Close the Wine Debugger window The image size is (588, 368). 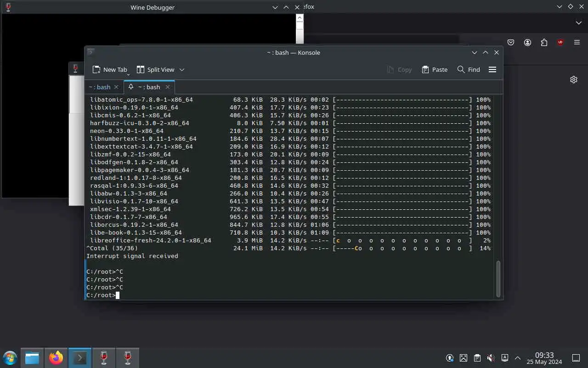pyautogui.click(x=297, y=7)
